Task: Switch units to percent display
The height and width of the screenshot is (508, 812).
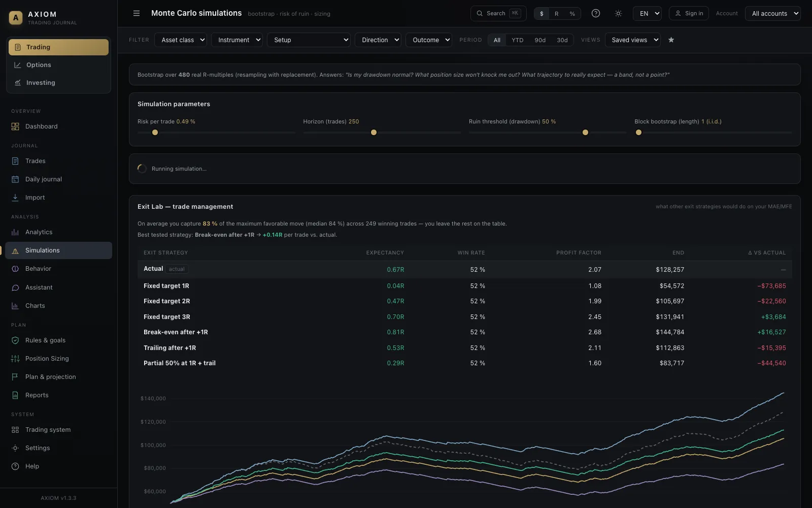Action: (572, 14)
